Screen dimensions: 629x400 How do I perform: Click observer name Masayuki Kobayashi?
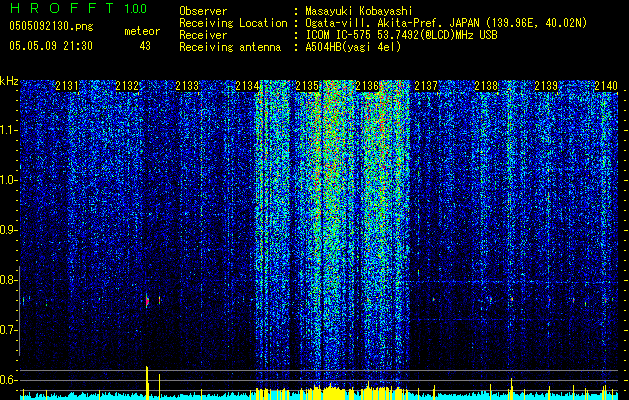coord(358,11)
